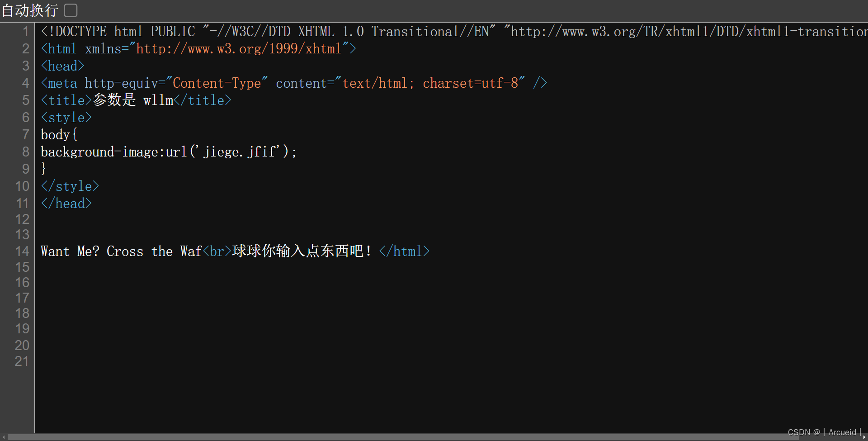Click line number 21 in the gutter
Viewport: 868px width, 441px height.
pos(22,361)
